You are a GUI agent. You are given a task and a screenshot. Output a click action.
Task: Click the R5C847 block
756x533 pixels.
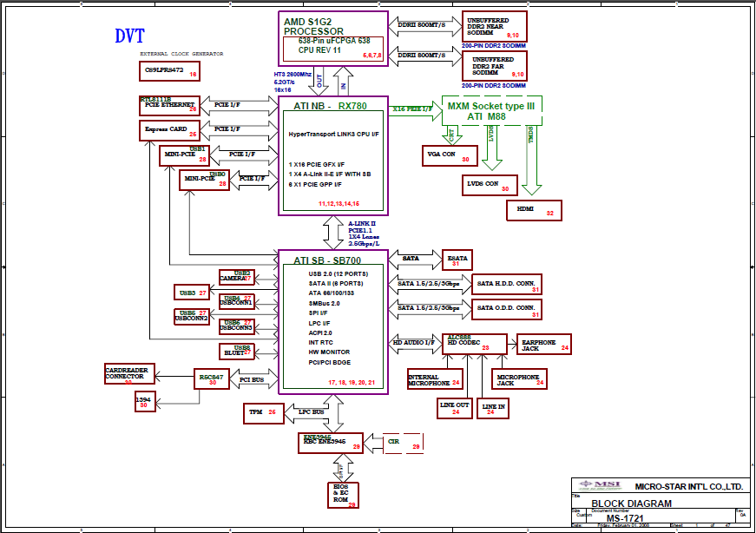coord(211,379)
